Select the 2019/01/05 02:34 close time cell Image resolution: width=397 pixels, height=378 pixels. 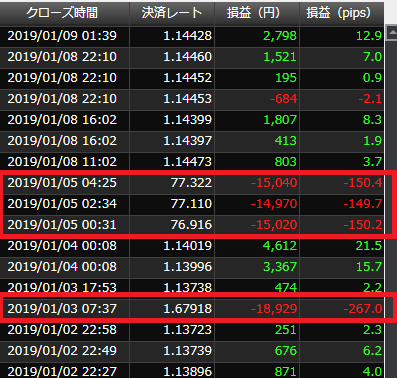[x=62, y=203]
